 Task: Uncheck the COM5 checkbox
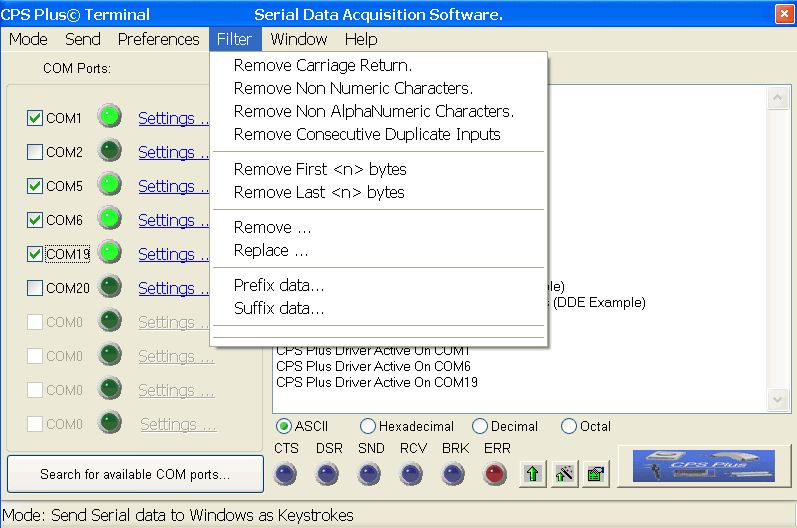[x=35, y=186]
